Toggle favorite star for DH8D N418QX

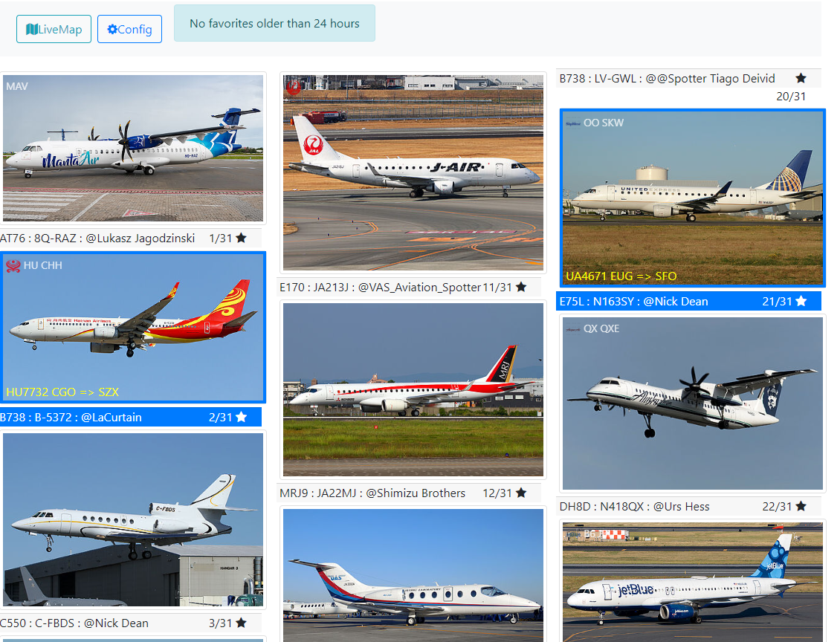[x=801, y=506]
